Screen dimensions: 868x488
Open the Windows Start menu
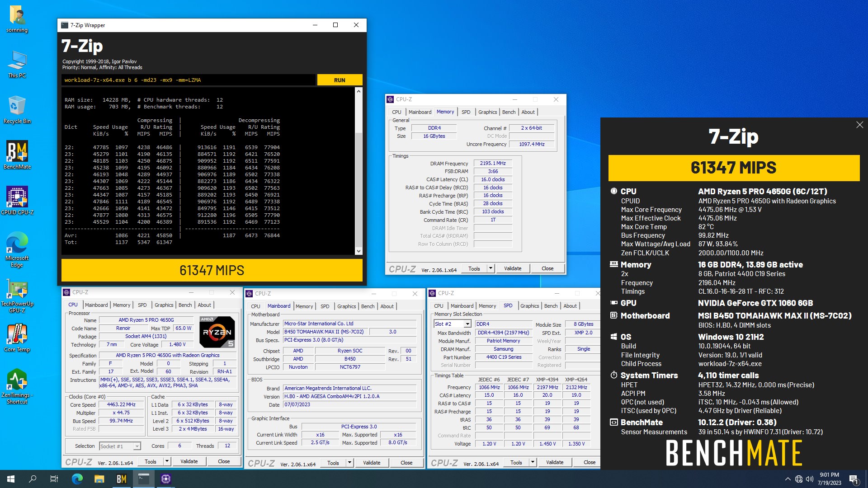pyautogui.click(x=11, y=479)
